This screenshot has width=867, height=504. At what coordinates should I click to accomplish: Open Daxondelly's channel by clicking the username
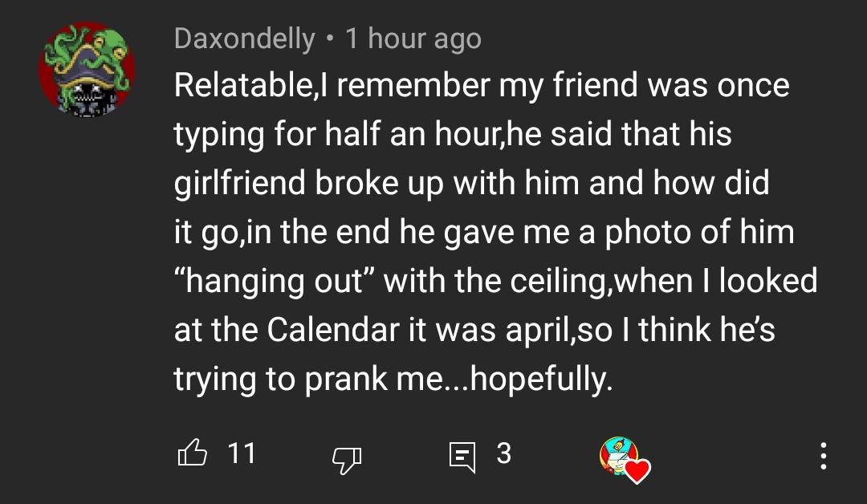(242, 39)
